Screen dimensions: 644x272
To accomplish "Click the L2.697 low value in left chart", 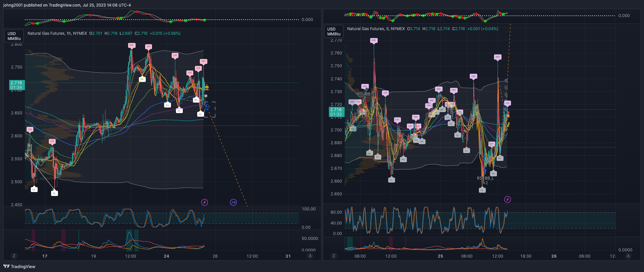I will (126, 33).
